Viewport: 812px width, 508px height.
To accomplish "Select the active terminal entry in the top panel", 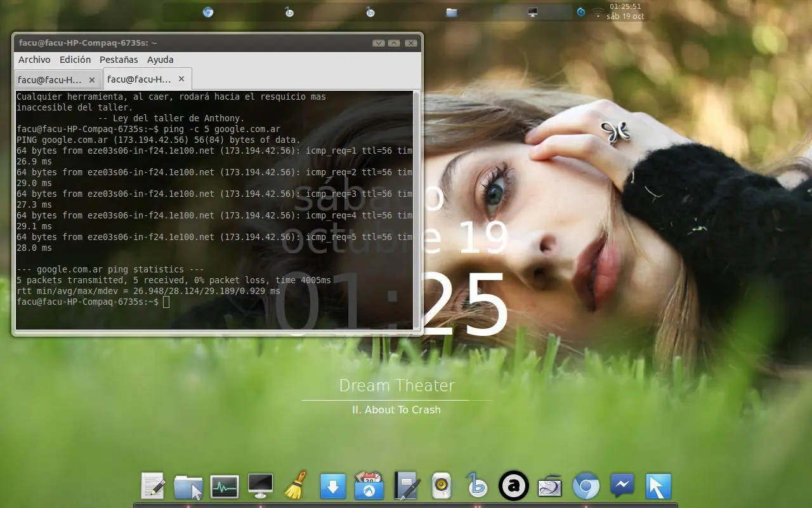I will tap(533, 12).
